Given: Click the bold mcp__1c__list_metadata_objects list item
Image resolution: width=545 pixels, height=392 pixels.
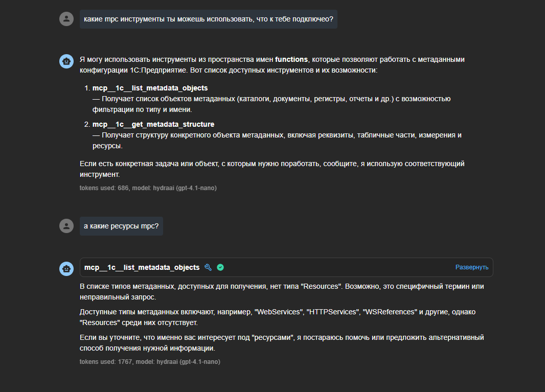Looking at the screenshot, I should coord(150,88).
